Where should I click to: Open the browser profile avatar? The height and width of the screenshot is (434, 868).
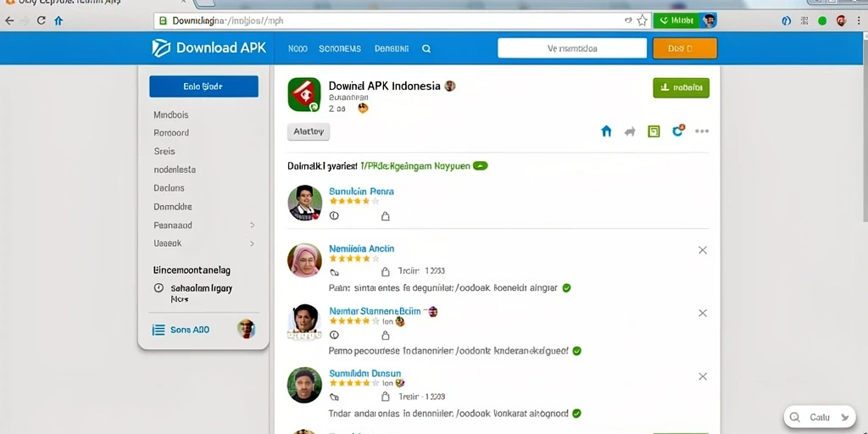coord(842,21)
